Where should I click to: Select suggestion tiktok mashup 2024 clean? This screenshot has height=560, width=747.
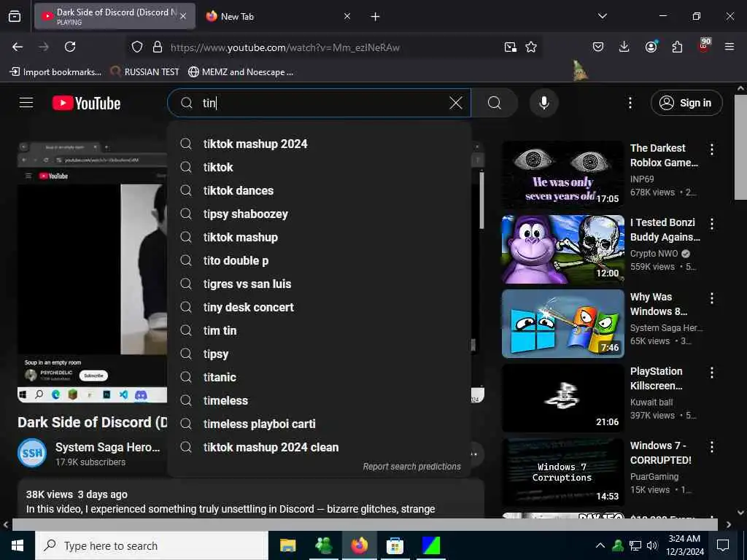point(320,447)
